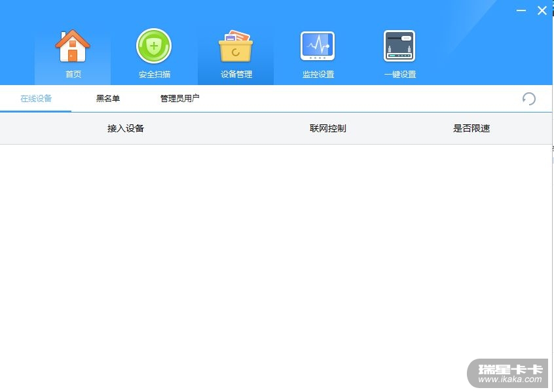This screenshot has height=392, width=554.
Task: Close the router manager window
Action: pyautogui.click(x=542, y=10)
